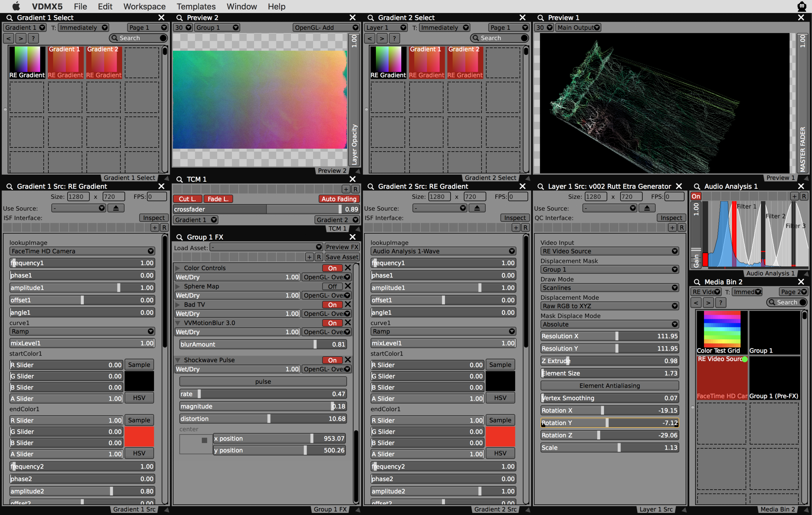Turn off the Color Controls effect

click(x=332, y=268)
